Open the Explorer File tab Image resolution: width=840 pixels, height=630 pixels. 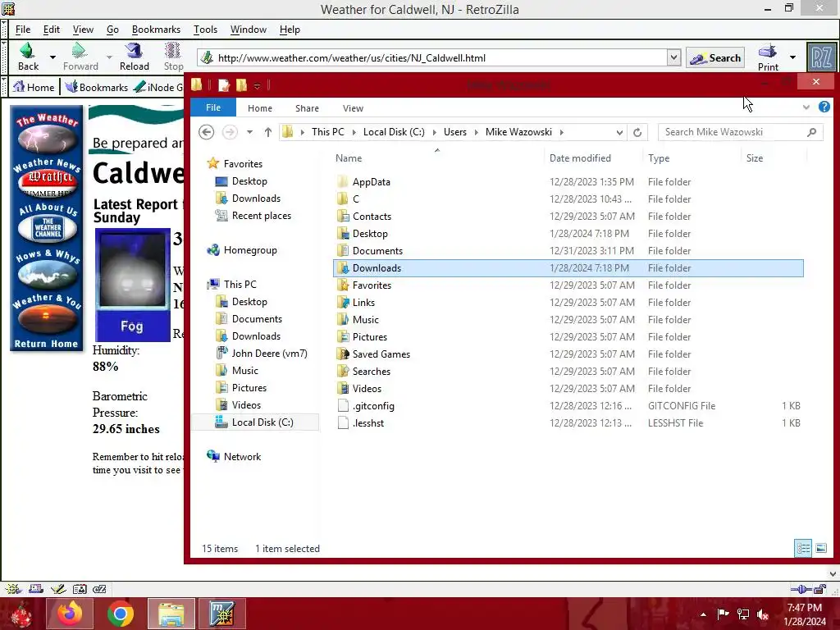coord(213,107)
